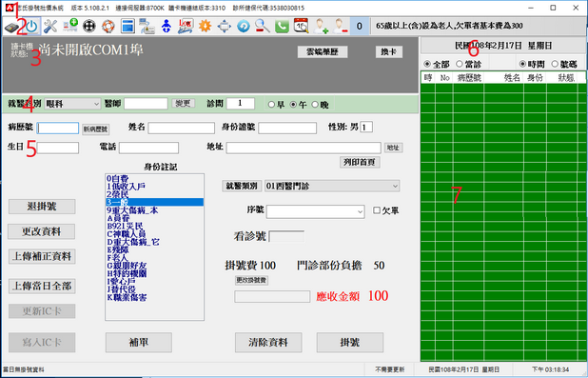Open the LOG chart icon

coord(186,26)
